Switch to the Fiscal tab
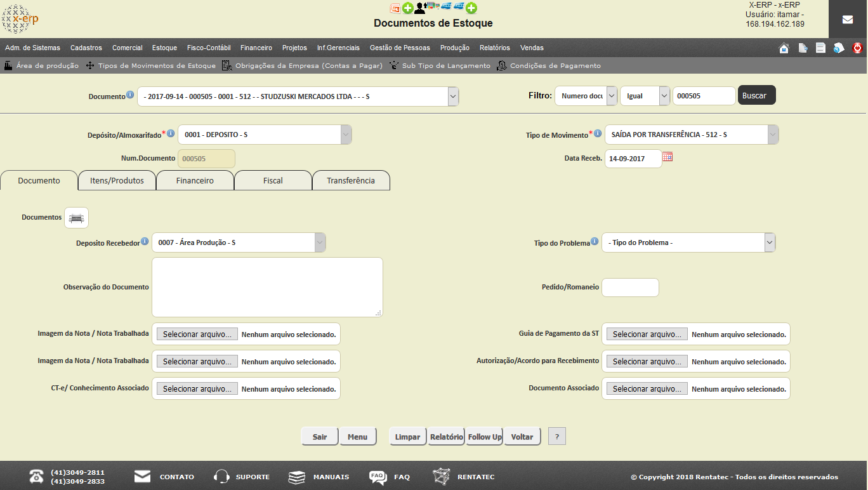The height and width of the screenshot is (490, 868). tap(273, 181)
